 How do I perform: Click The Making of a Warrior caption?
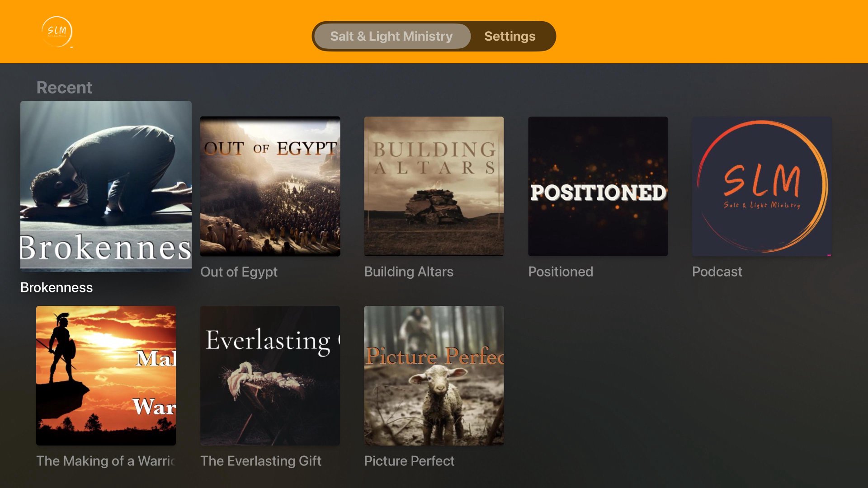click(106, 461)
